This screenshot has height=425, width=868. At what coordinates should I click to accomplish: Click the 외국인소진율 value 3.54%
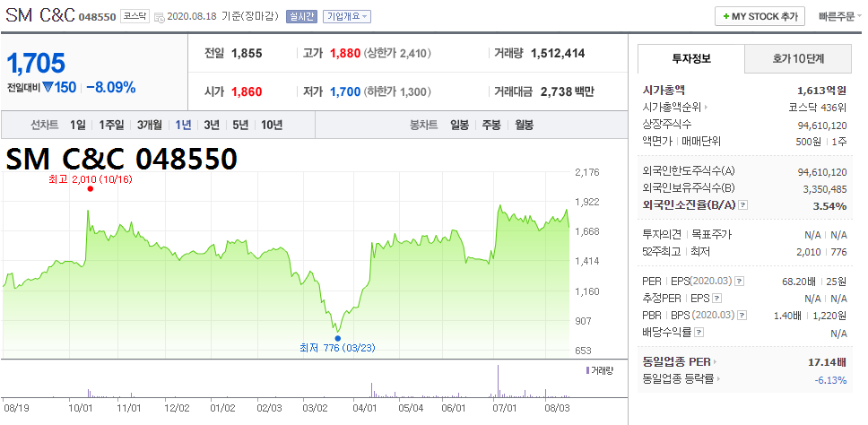[x=831, y=206]
